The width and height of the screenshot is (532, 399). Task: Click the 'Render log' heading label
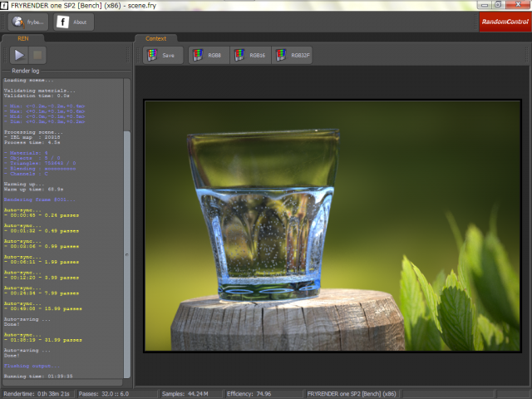tap(26, 71)
